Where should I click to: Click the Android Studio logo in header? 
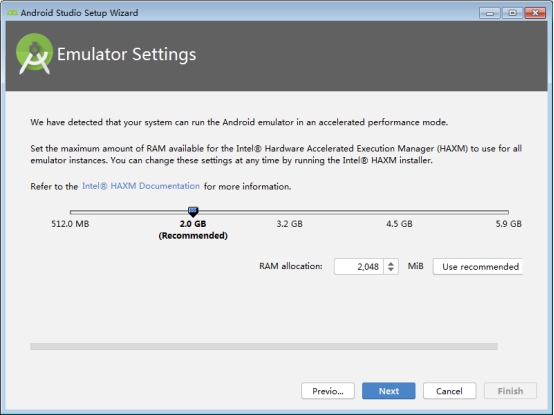(x=34, y=54)
